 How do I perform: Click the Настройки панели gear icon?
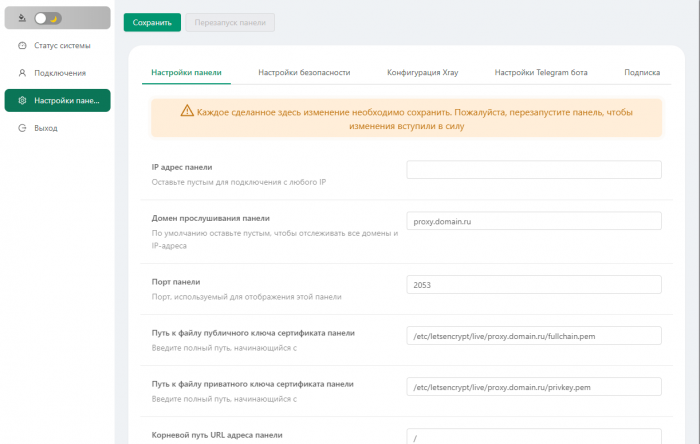click(x=22, y=101)
